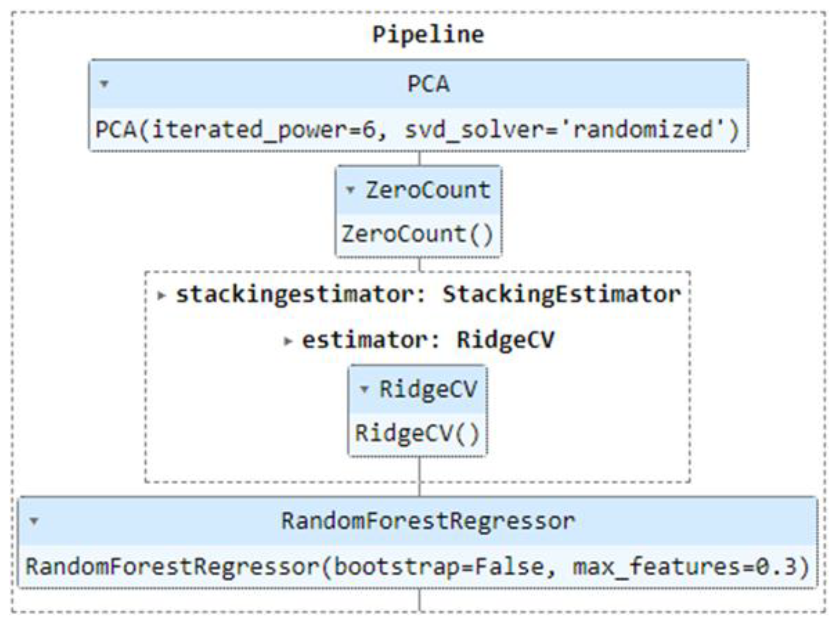Viewport: 840px width, 625px height.
Task: Collapse the RidgeCV block triangle
Action: (364, 389)
